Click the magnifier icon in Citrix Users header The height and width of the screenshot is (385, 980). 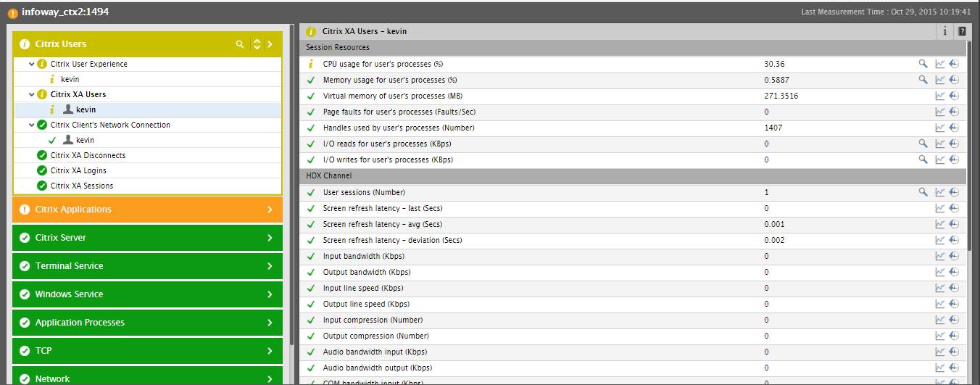[240, 44]
